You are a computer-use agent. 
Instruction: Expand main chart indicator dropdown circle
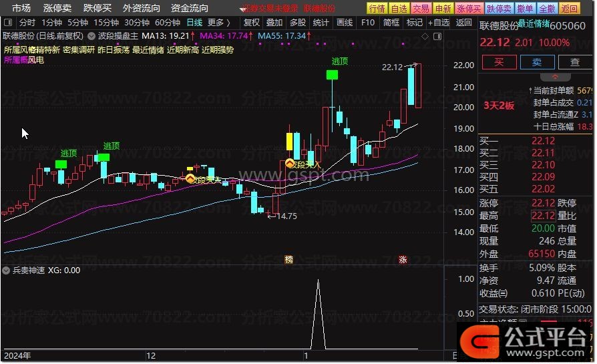coord(91,36)
